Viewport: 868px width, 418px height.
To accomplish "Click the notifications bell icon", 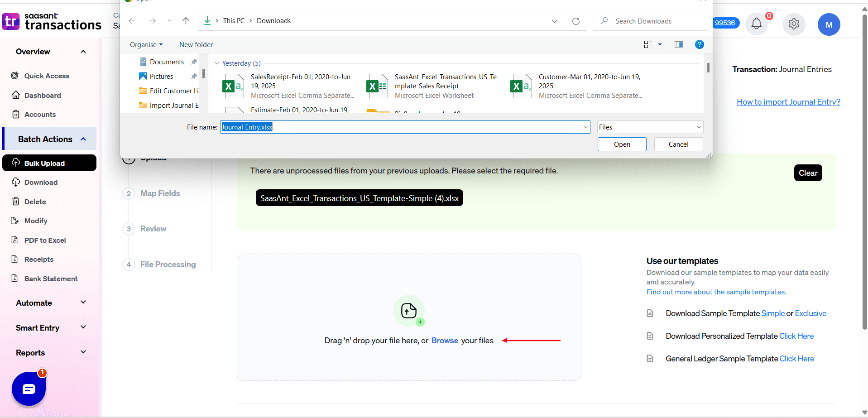I will [756, 24].
